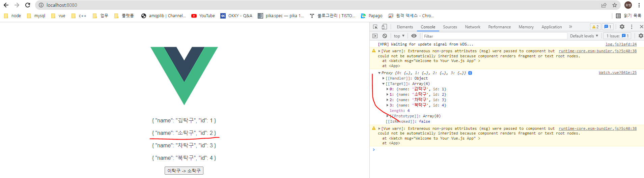Open the remote access Chrome bookmark

point(411,16)
